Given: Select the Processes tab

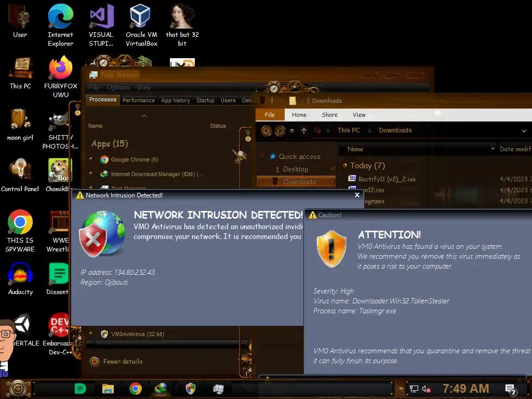Looking at the screenshot, I should (x=102, y=99).
